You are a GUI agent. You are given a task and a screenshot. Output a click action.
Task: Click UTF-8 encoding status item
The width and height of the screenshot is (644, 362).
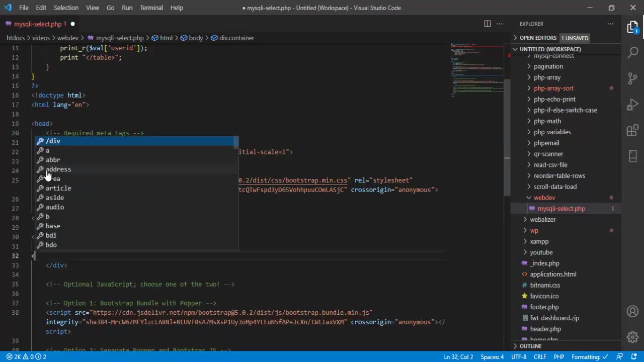519,357
